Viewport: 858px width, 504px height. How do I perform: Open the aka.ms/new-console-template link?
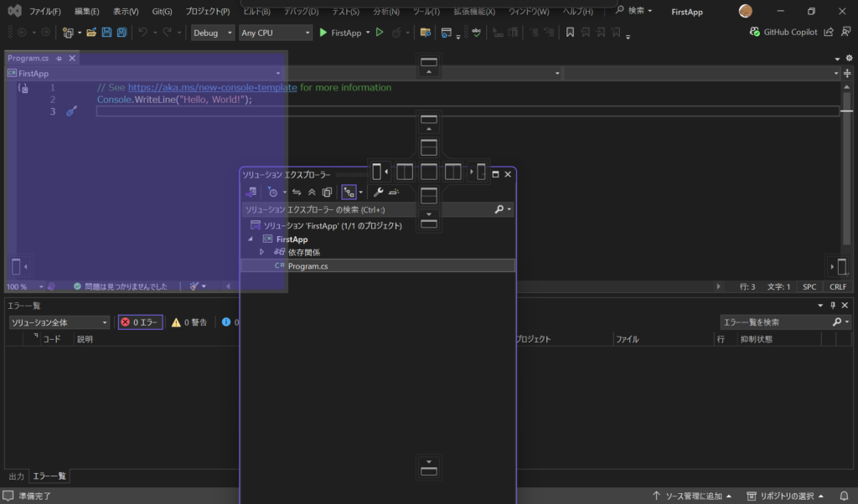point(212,87)
